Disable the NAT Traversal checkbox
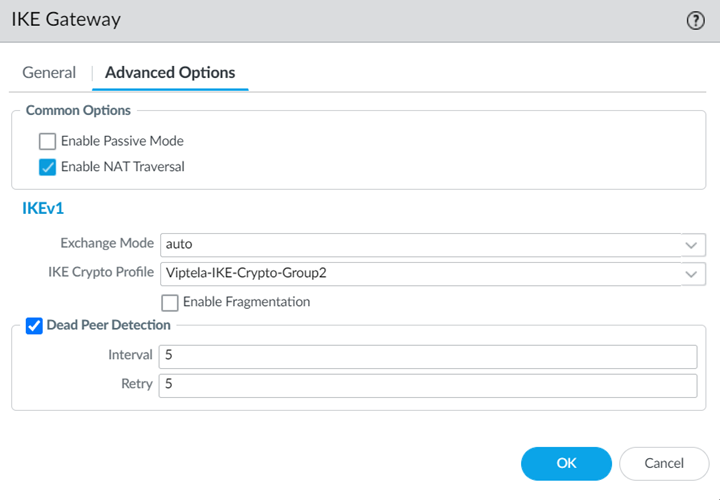The image size is (720, 501). point(47,167)
